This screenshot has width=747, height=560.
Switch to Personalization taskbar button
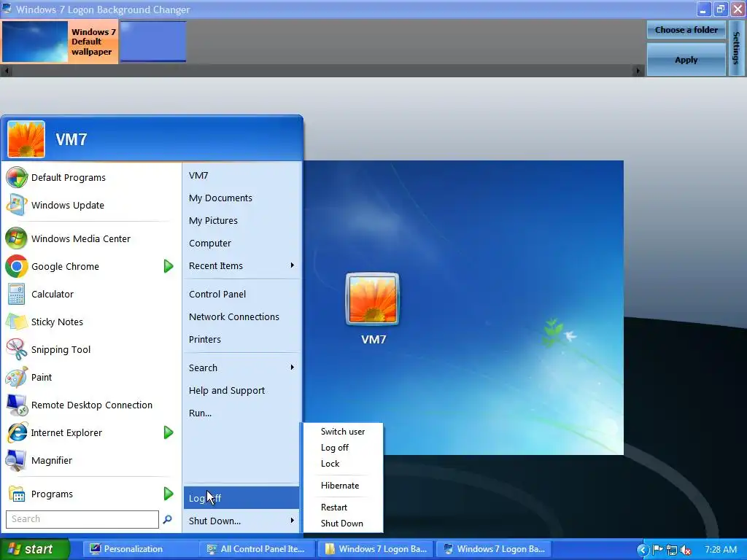point(139,549)
